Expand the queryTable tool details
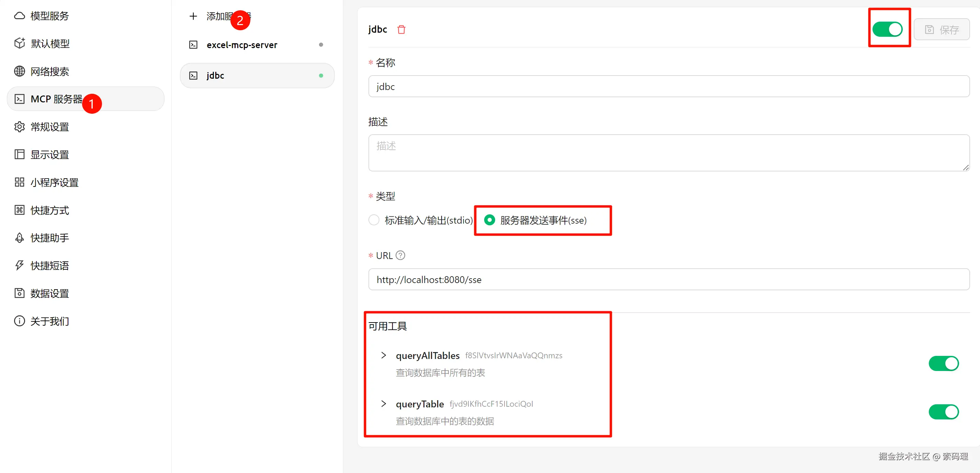The height and width of the screenshot is (473, 980). click(384, 404)
